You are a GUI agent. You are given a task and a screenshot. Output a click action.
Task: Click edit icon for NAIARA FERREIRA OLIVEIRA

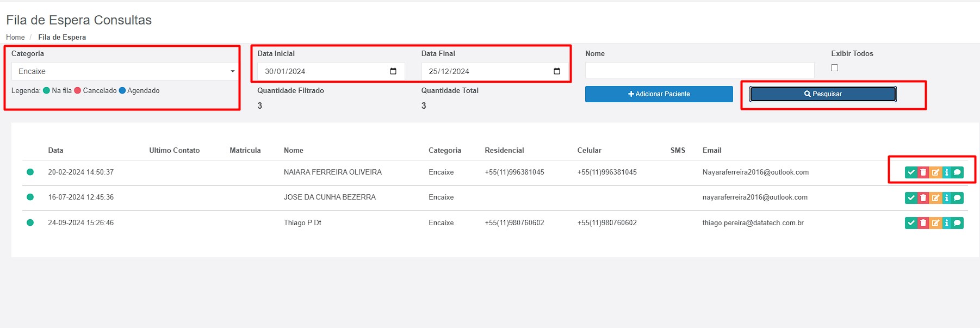935,172
